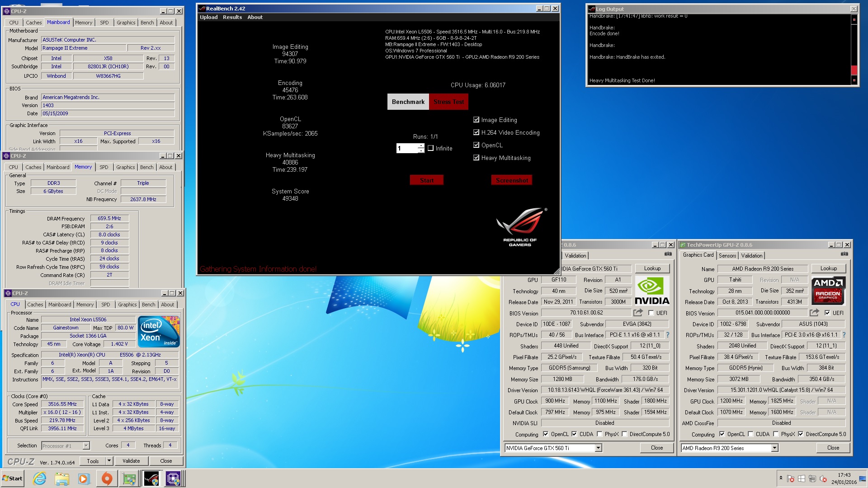Open the Upload menu in RealBench
Viewport: 868px width, 488px height.
coord(209,17)
